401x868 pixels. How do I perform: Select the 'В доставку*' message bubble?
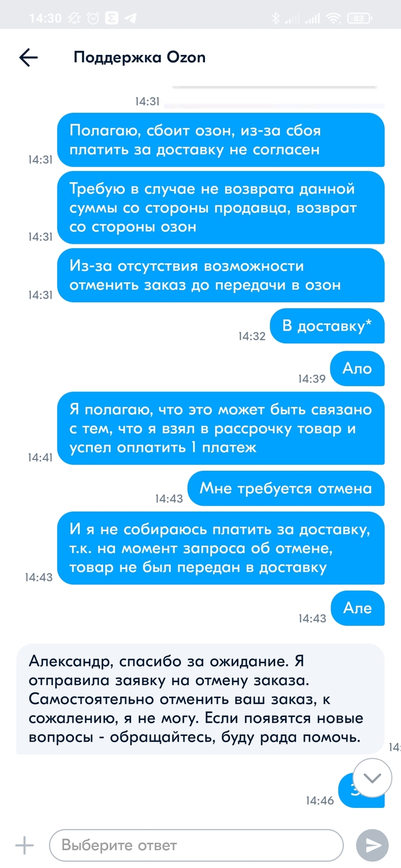coord(327,326)
